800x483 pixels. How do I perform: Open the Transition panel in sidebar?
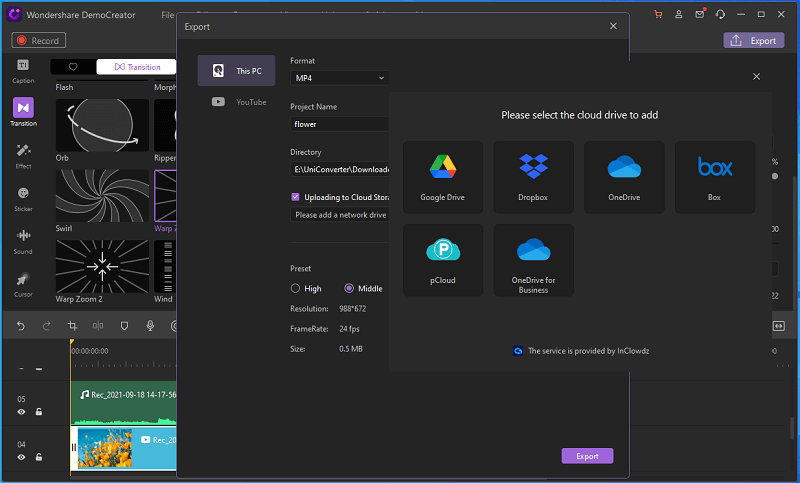click(23, 112)
